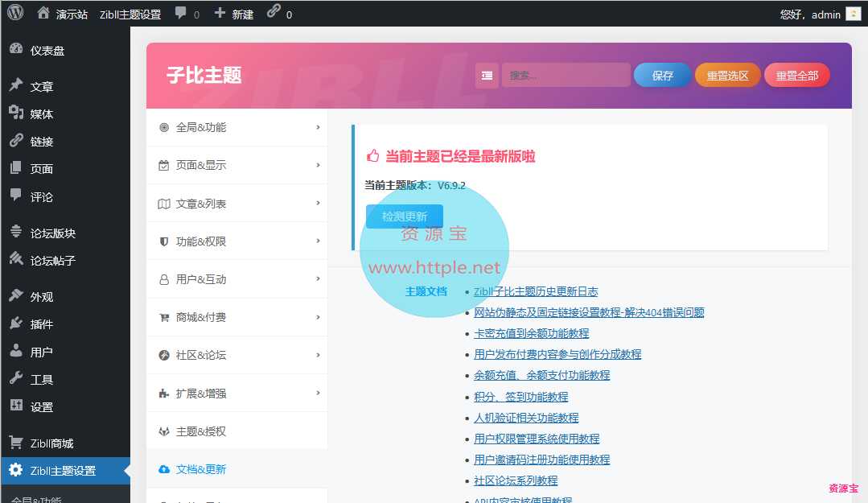Click the chain link icon in admin bar
The image size is (868, 503).
(274, 11)
